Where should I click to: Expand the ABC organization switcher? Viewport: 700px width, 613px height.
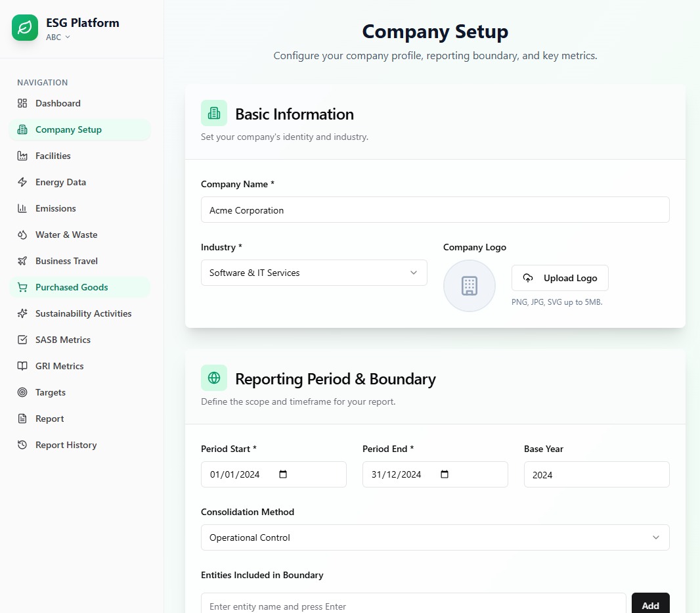pyautogui.click(x=58, y=37)
